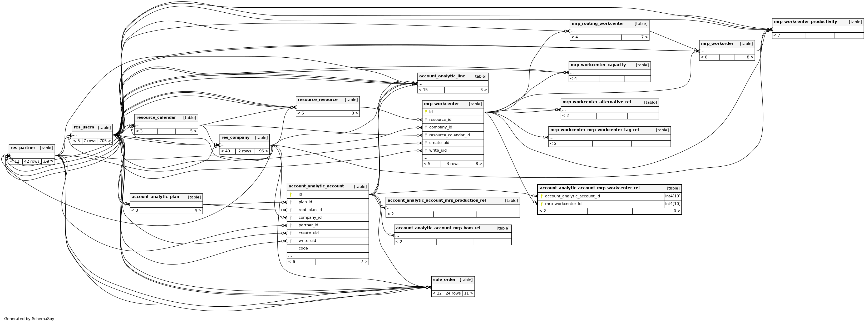Click the '24 rows' cell in sale_order
Viewport: 868px width, 324px height.
[453, 293]
